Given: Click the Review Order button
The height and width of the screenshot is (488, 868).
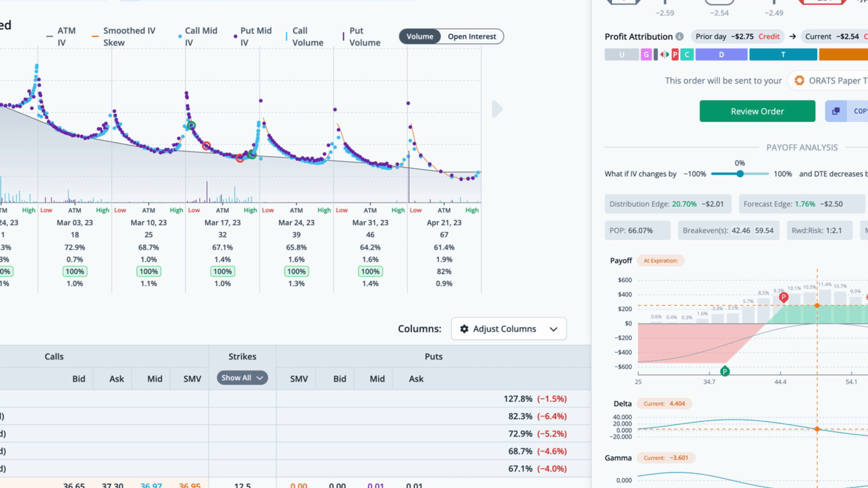Looking at the screenshot, I should 757,111.
